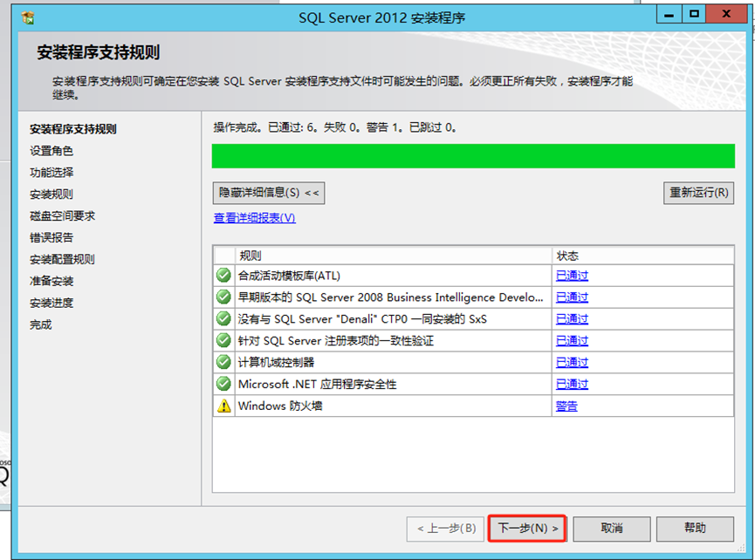Click the 上一步(B) button
This screenshot has height=560, width=755.
pyautogui.click(x=445, y=529)
